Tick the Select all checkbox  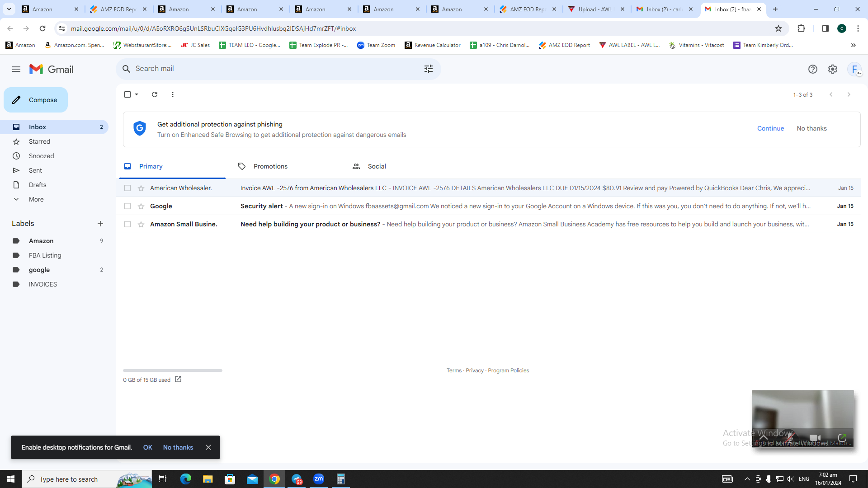(x=127, y=94)
